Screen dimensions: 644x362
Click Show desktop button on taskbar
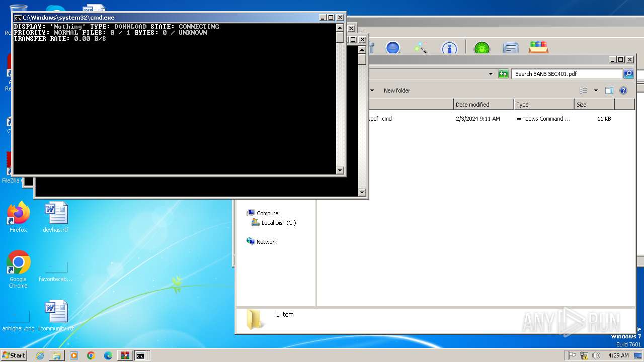tap(638, 355)
